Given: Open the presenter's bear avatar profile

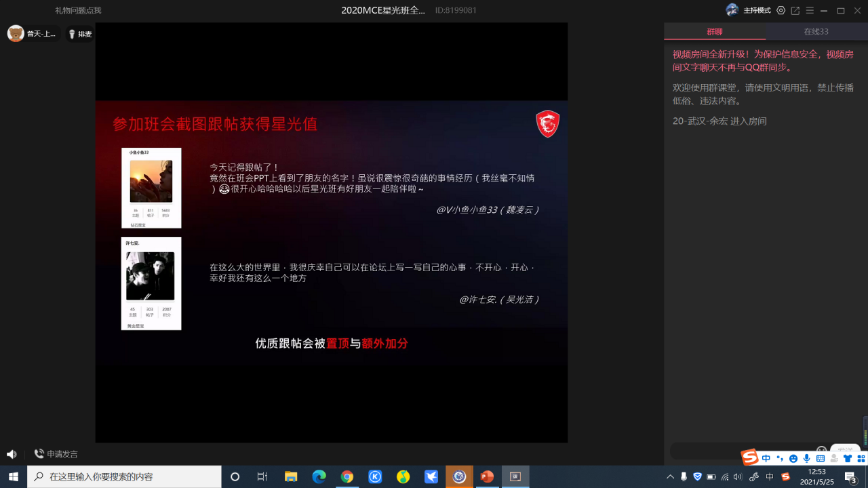Looking at the screenshot, I should click(16, 33).
